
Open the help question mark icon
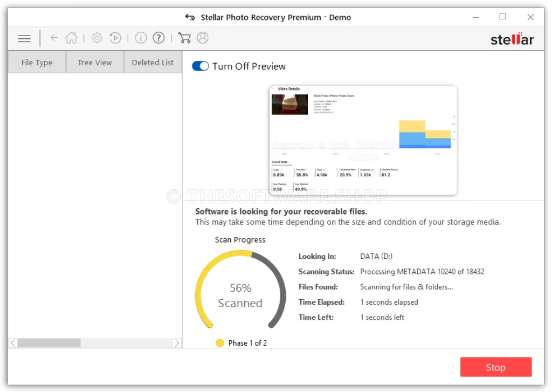pos(159,38)
